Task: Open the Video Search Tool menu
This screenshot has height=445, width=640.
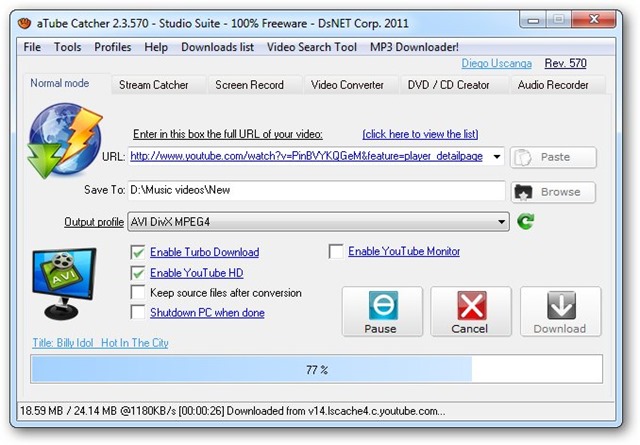Action: click(312, 47)
